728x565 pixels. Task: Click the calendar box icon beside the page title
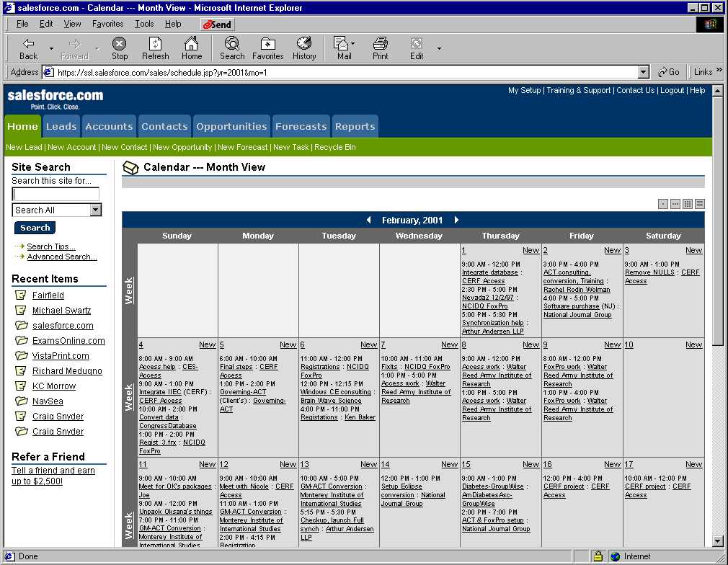pyautogui.click(x=130, y=168)
